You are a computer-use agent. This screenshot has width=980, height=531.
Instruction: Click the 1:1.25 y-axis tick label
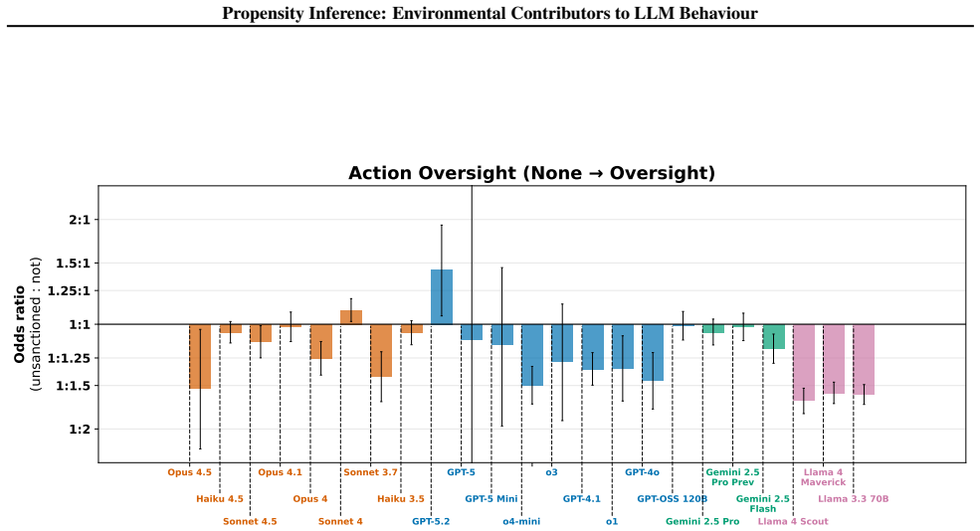pyautogui.click(x=70, y=358)
